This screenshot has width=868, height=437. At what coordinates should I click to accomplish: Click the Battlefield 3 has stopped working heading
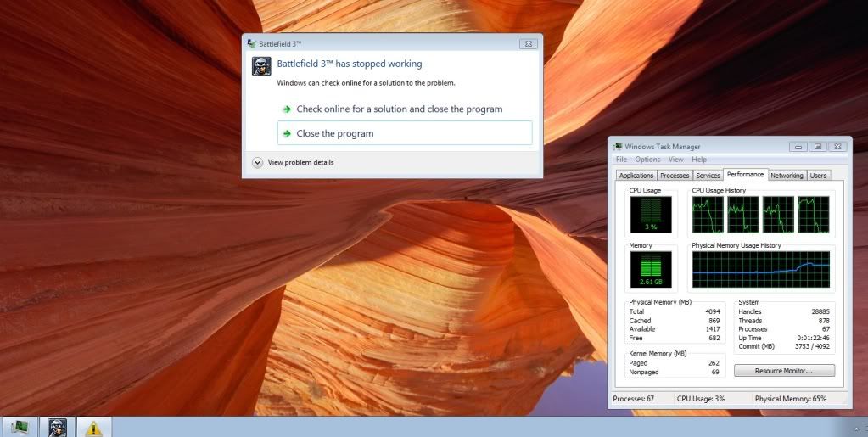coord(350,64)
